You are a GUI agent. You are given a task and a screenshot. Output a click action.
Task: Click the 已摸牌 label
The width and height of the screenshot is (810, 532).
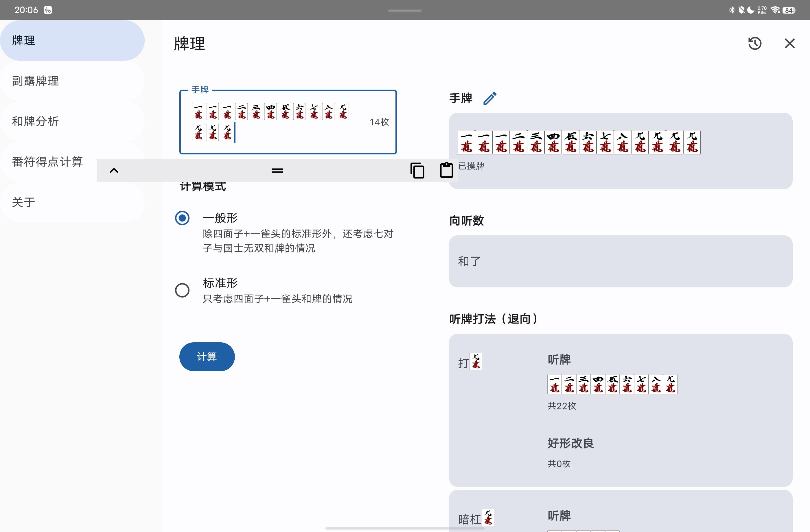click(x=471, y=166)
